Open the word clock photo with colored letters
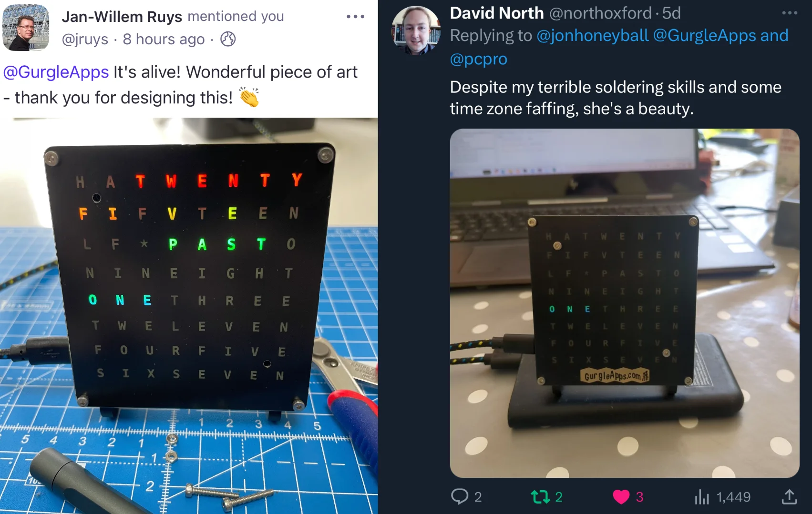Image resolution: width=812 pixels, height=514 pixels. (189, 315)
